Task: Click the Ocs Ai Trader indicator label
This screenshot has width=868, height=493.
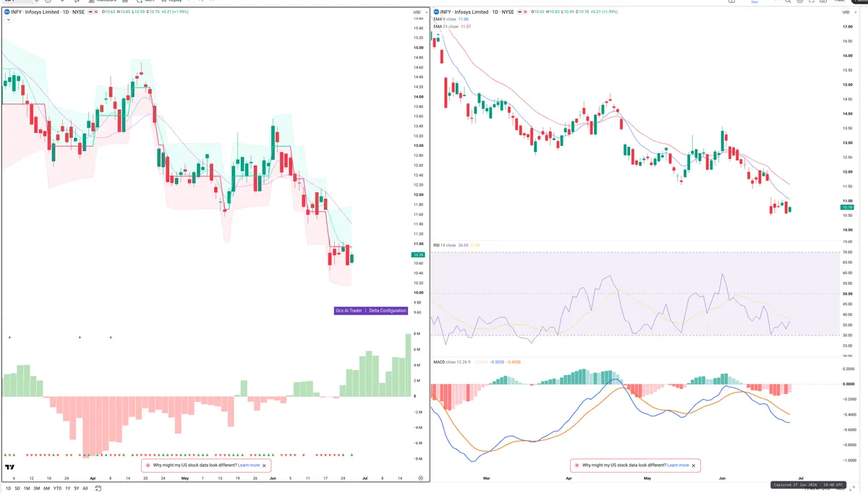Action: [x=349, y=311]
